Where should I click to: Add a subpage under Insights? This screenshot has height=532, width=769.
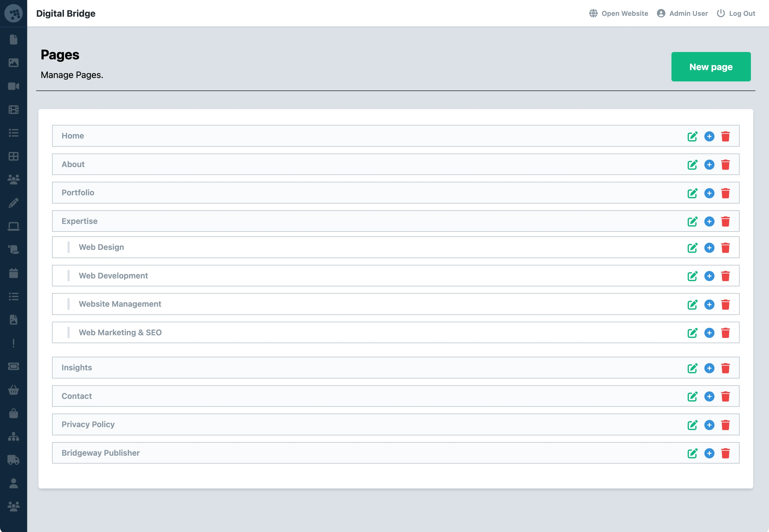(709, 368)
